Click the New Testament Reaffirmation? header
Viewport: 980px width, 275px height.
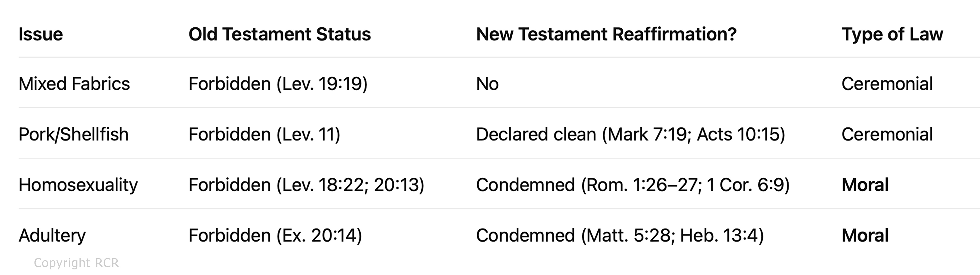[607, 34]
